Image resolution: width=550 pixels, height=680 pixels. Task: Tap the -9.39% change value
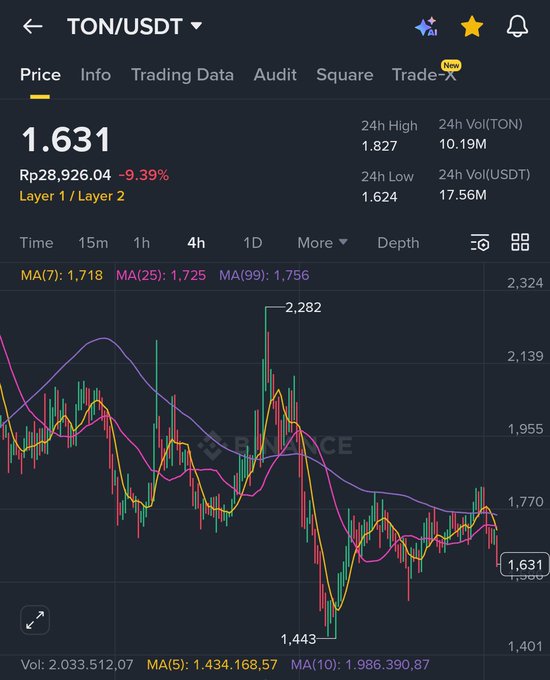click(144, 175)
